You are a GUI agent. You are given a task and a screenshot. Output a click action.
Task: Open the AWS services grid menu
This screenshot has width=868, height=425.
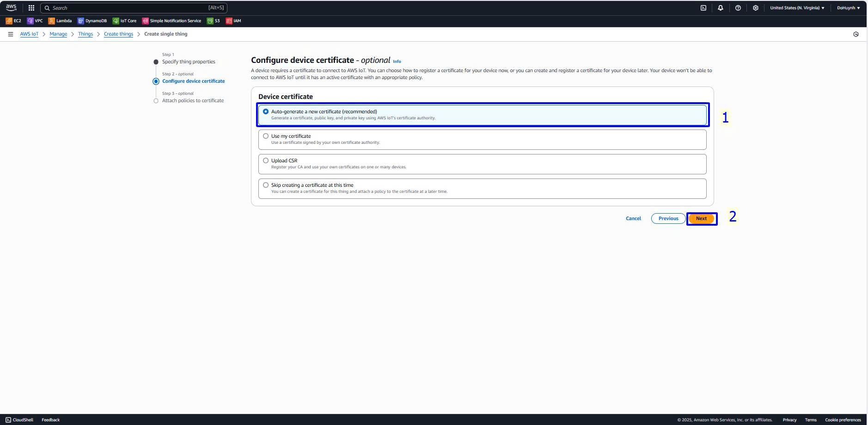tap(31, 8)
